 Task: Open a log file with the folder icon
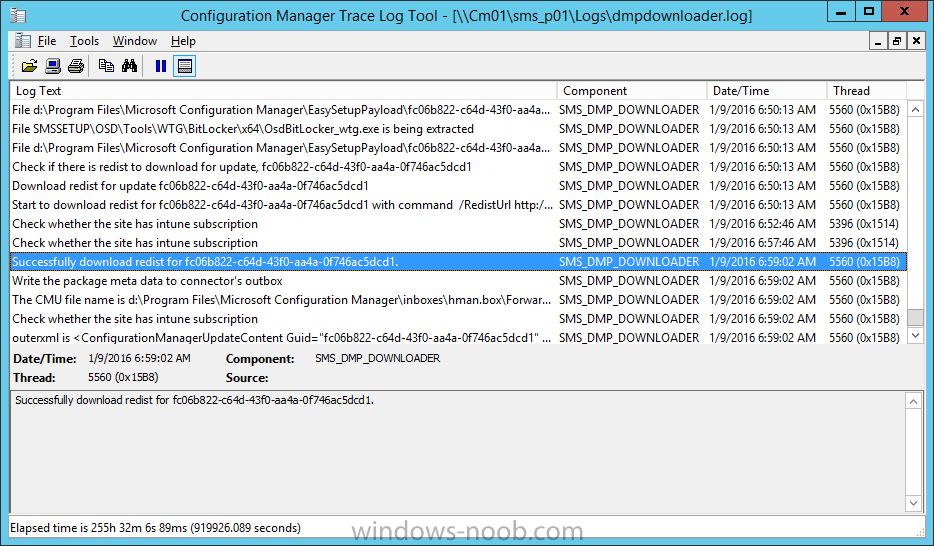[x=29, y=66]
